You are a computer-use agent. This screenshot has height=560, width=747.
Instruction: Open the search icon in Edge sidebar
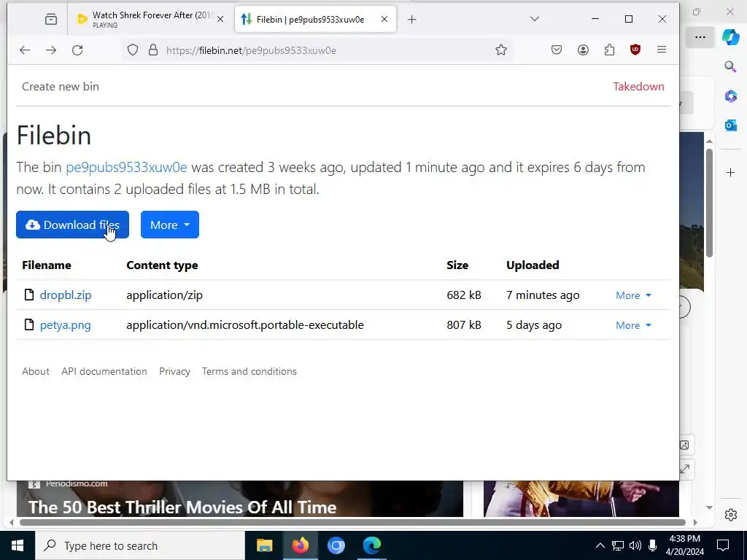pyautogui.click(x=730, y=66)
